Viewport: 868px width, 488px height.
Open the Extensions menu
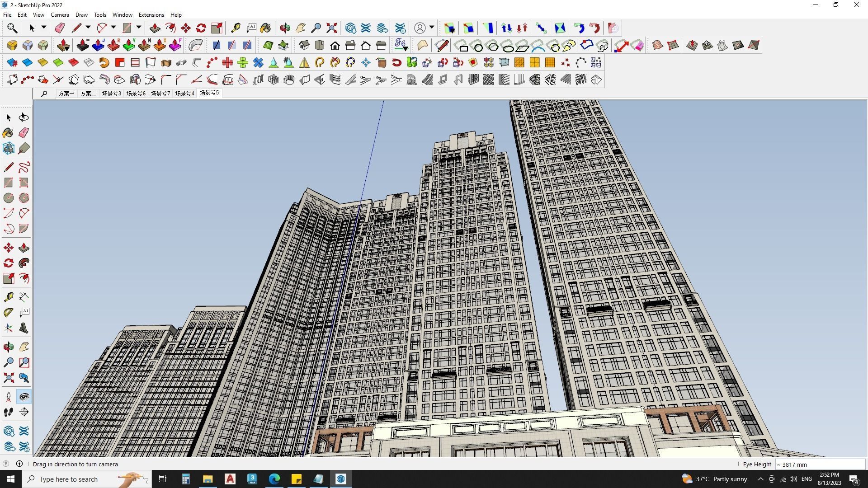point(151,15)
